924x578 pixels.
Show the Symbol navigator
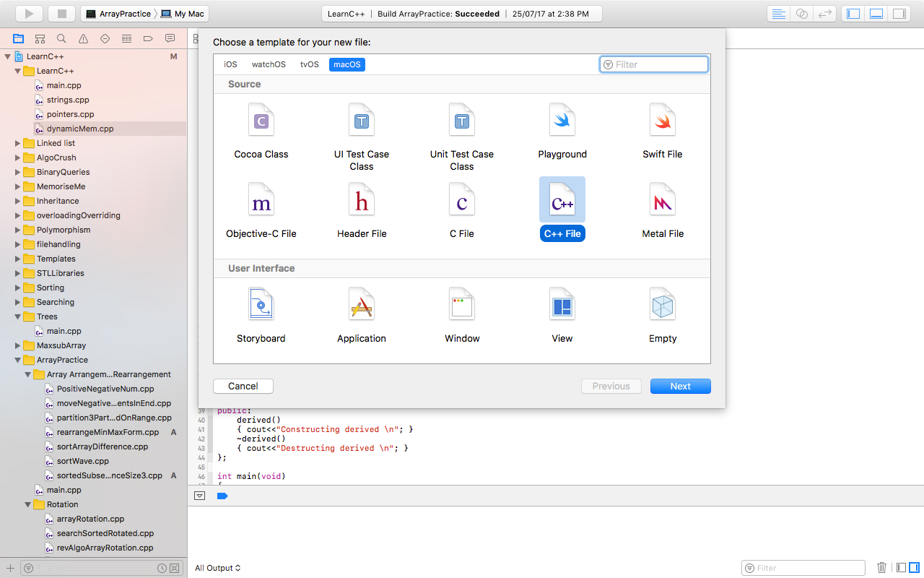[40, 38]
